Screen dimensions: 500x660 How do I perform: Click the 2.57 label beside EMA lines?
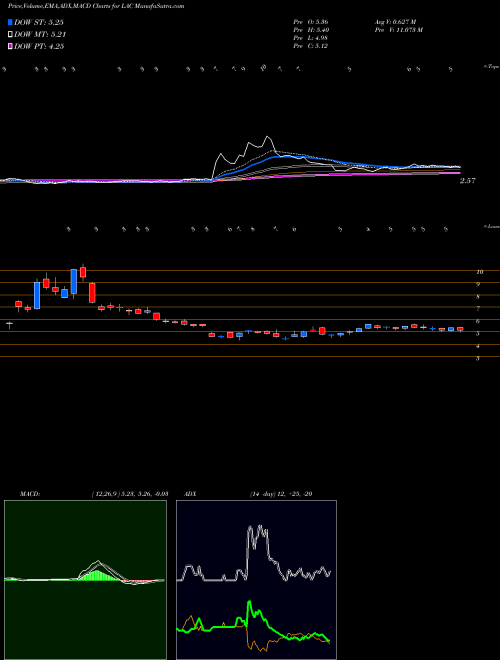[468, 181]
